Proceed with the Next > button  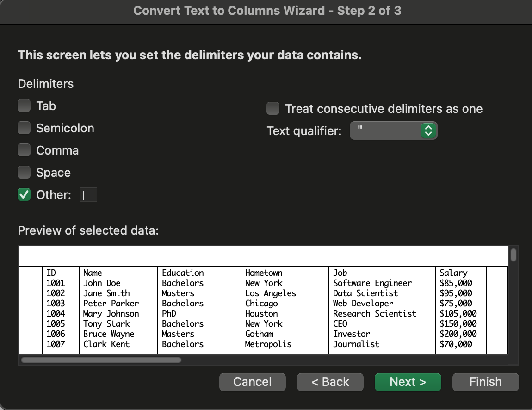coord(408,382)
